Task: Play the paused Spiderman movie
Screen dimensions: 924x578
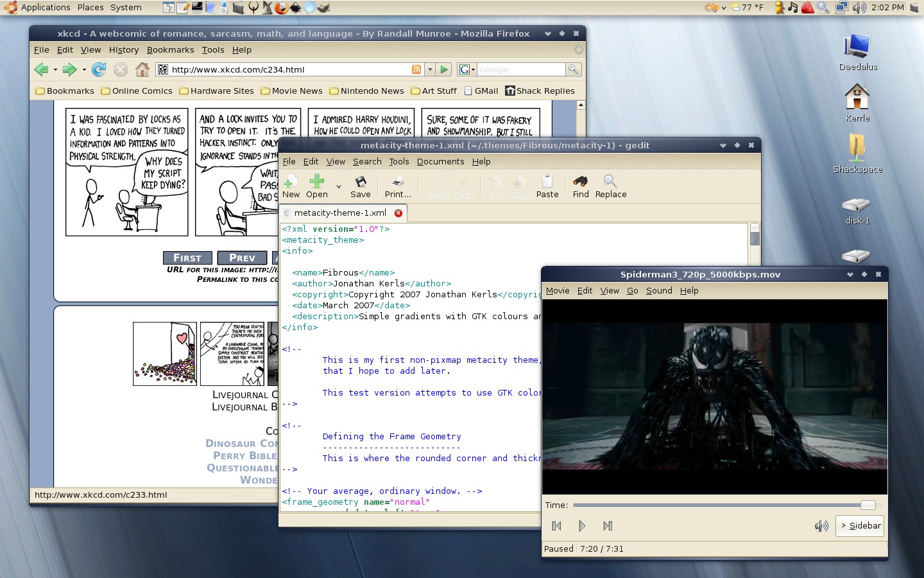Action: [582, 526]
